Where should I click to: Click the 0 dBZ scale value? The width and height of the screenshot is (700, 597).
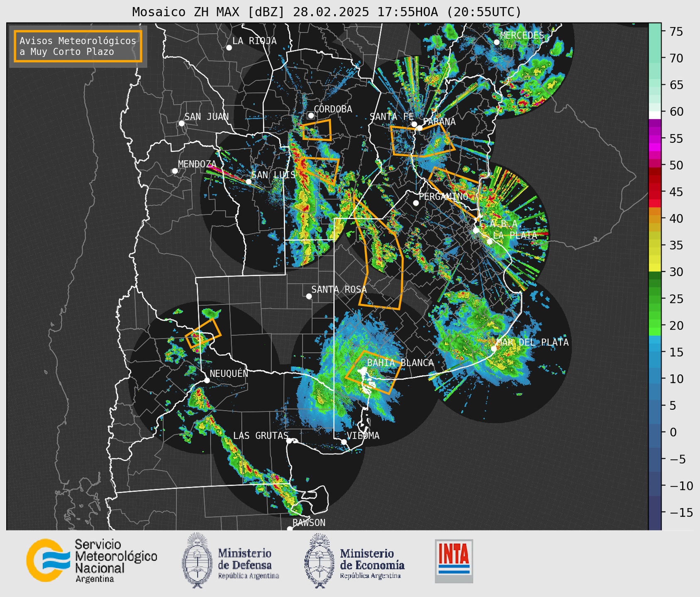673,432
